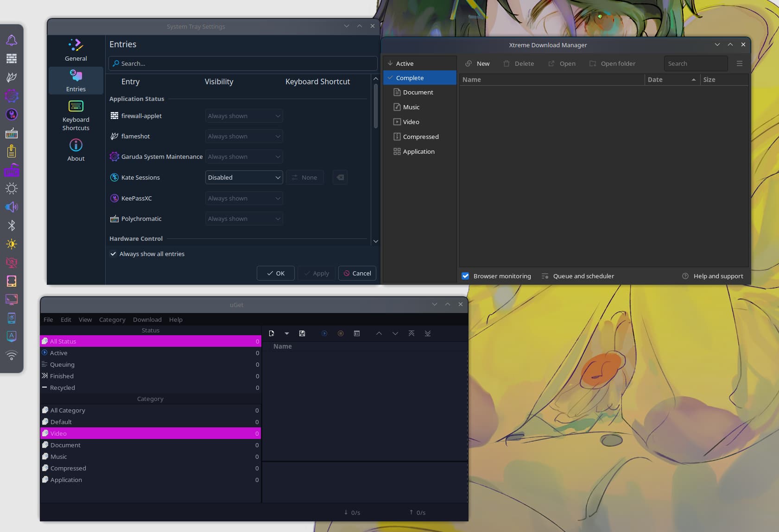
Task: Open firewall-applet visibility dropdown
Action: click(x=244, y=116)
